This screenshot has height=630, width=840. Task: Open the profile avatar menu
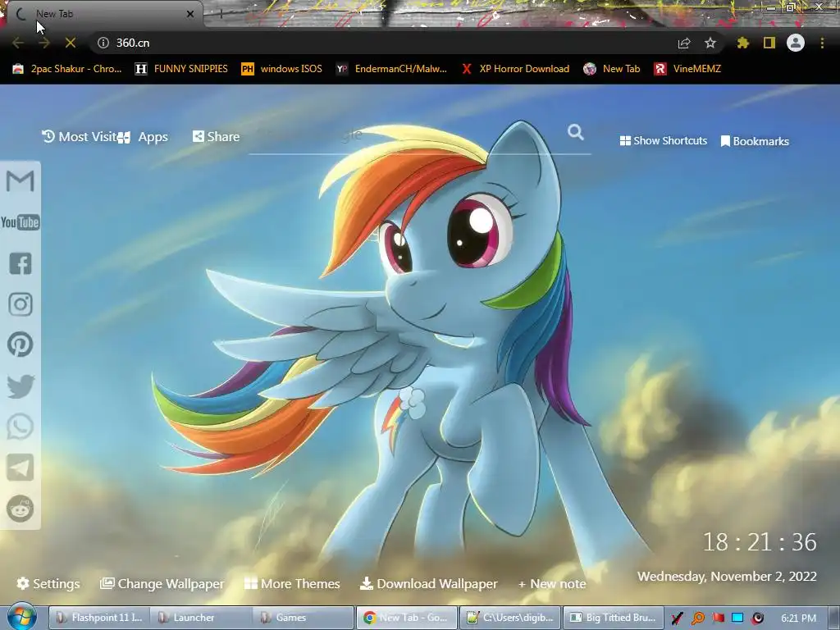(796, 43)
